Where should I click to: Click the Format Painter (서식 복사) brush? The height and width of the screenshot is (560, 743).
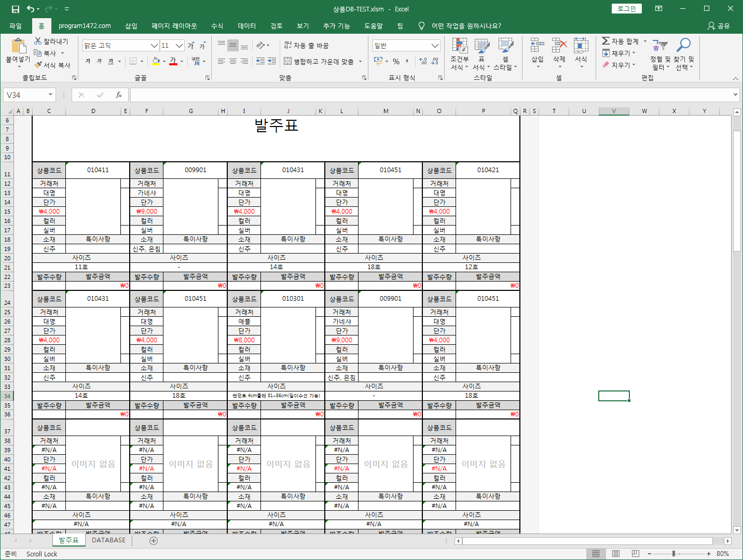(x=38, y=65)
